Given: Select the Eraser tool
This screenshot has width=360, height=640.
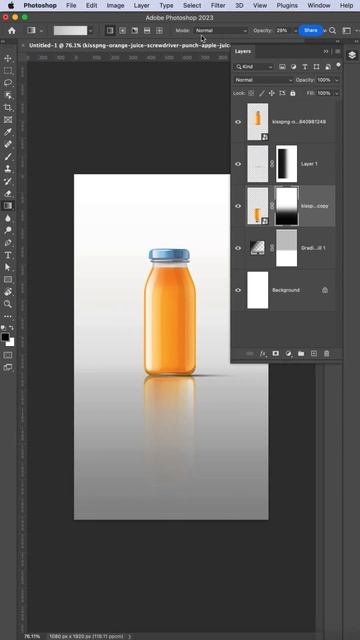Looking at the screenshot, I should (8, 193).
